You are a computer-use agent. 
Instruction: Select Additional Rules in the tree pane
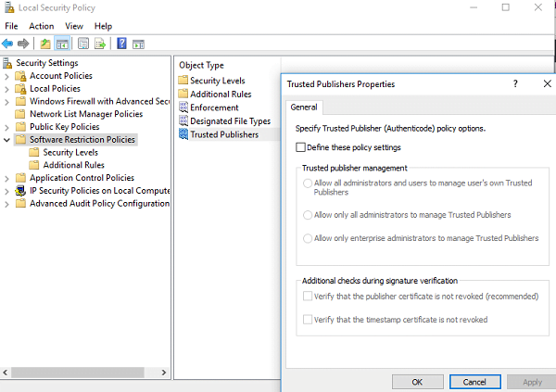[74, 165]
